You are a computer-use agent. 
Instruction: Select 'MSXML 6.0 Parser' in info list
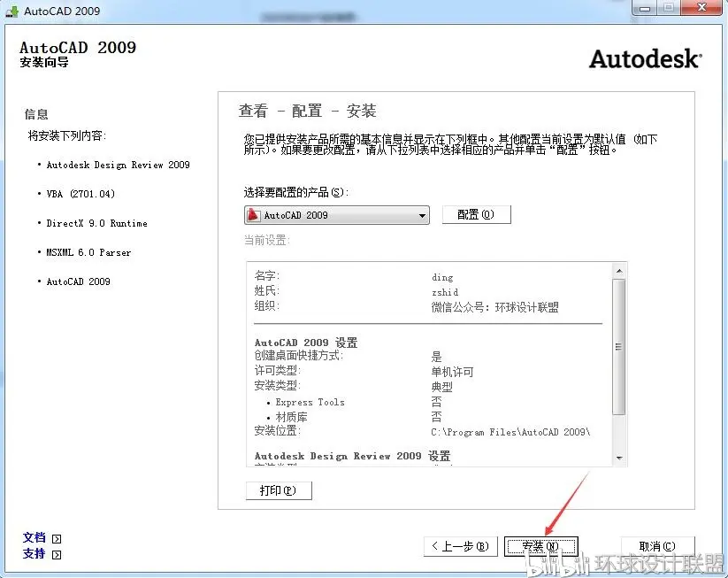[88, 252]
